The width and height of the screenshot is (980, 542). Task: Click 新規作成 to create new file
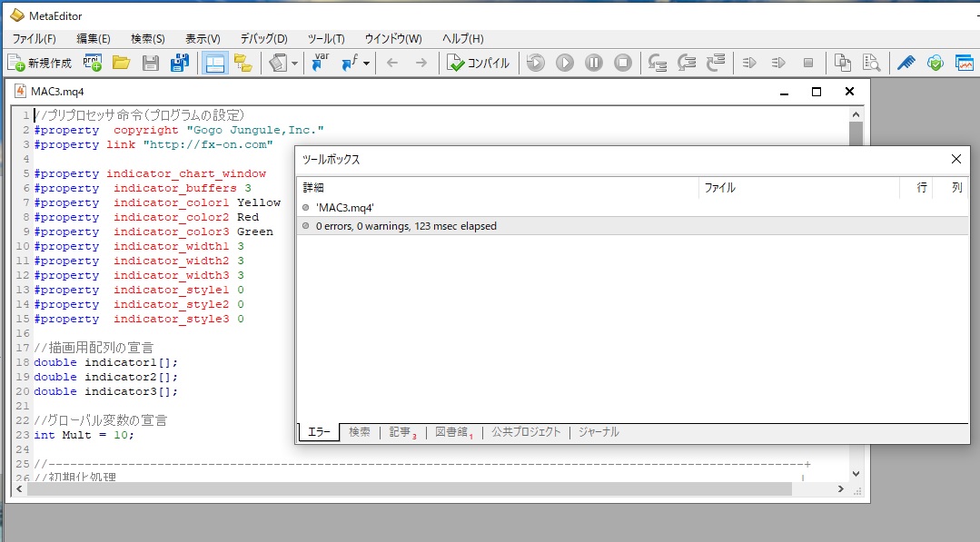39,63
